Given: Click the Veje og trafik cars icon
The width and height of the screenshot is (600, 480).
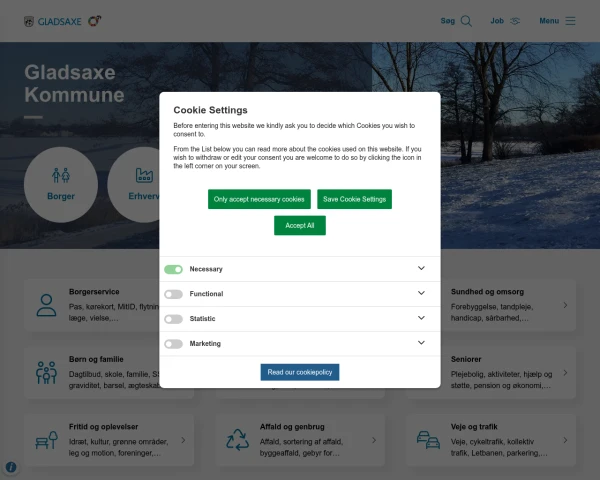Looking at the screenshot, I should point(428,440).
